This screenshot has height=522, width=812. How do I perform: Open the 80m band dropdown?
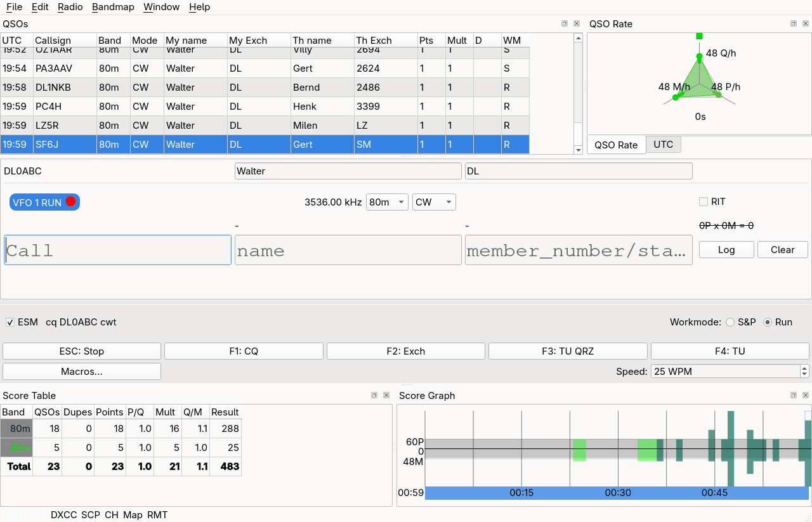(x=387, y=202)
